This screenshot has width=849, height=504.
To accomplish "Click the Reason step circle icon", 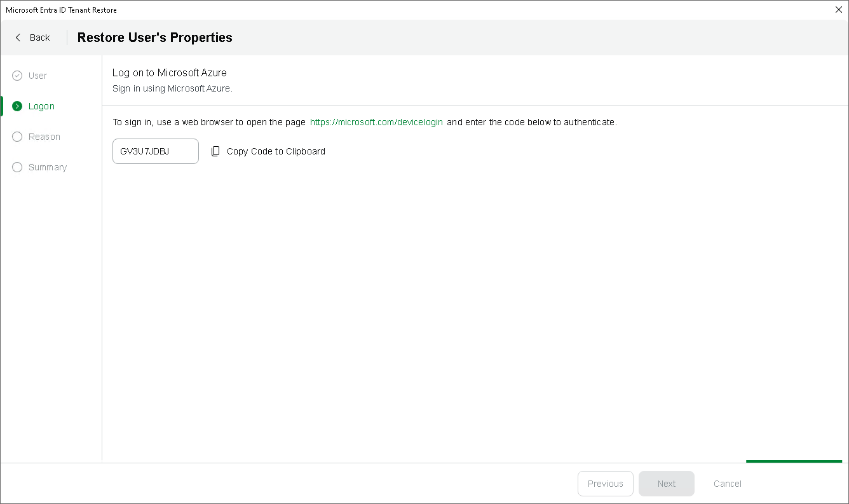I will [x=17, y=137].
